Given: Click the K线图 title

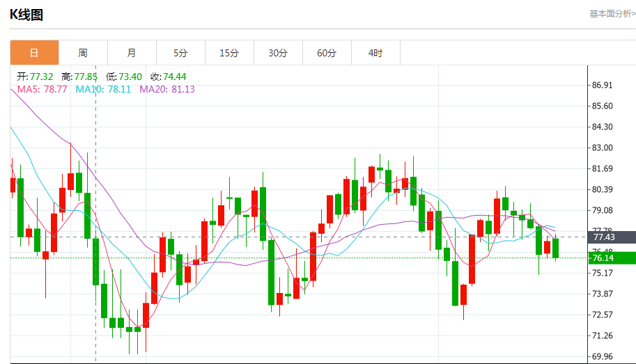Looking at the screenshot, I should tap(26, 15).
